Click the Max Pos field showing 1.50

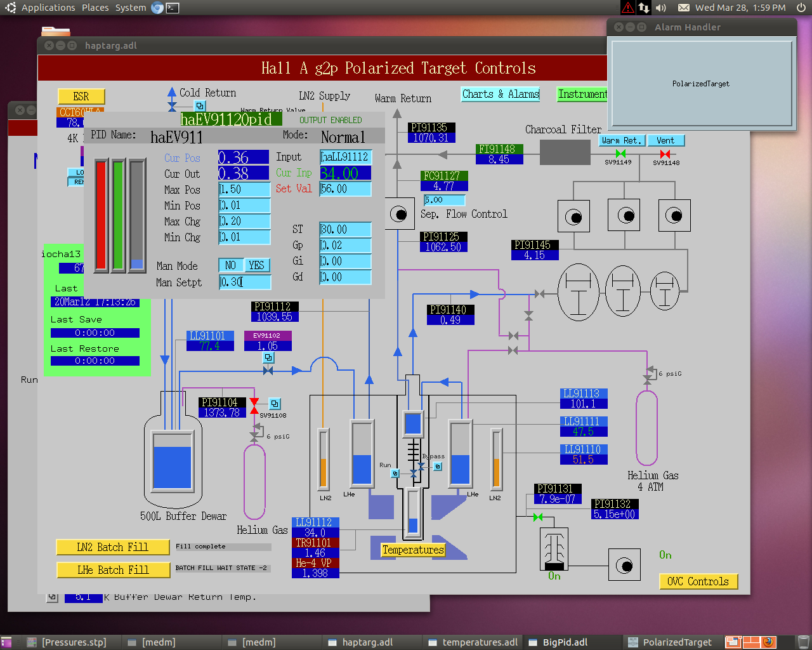[245, 189]
